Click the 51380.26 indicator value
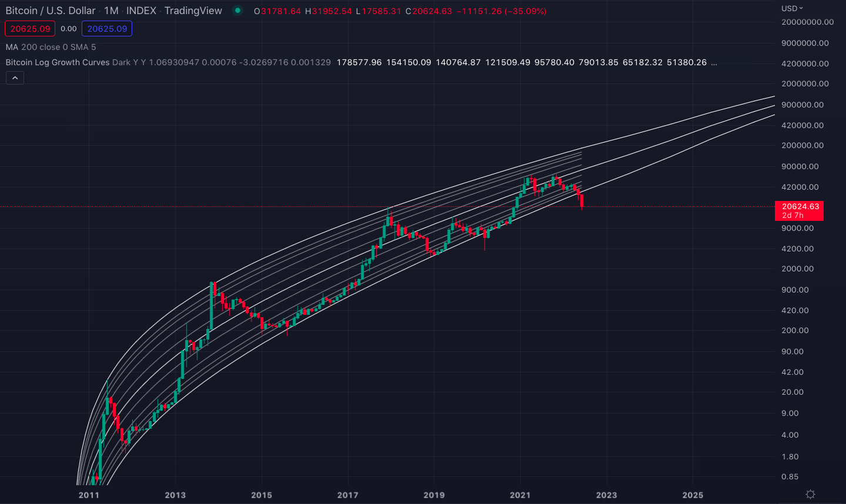This screenshot has height=504, width=846. [x=687, y=62]
